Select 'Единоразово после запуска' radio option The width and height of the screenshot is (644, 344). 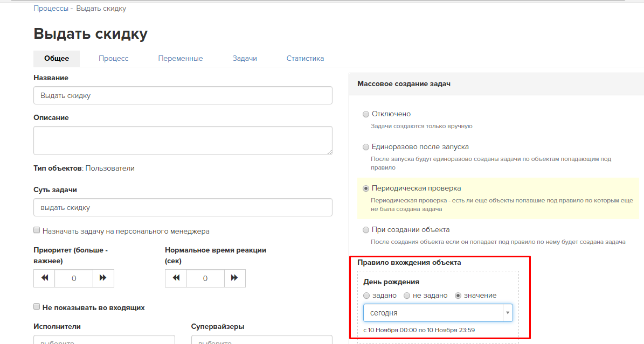[x=366, y=147]
